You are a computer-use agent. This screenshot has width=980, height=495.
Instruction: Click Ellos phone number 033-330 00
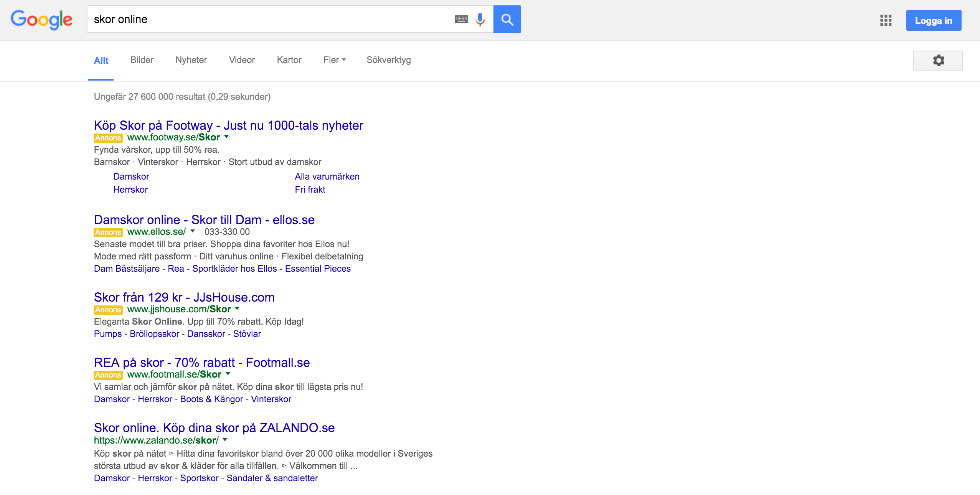[x=227, y=232]
